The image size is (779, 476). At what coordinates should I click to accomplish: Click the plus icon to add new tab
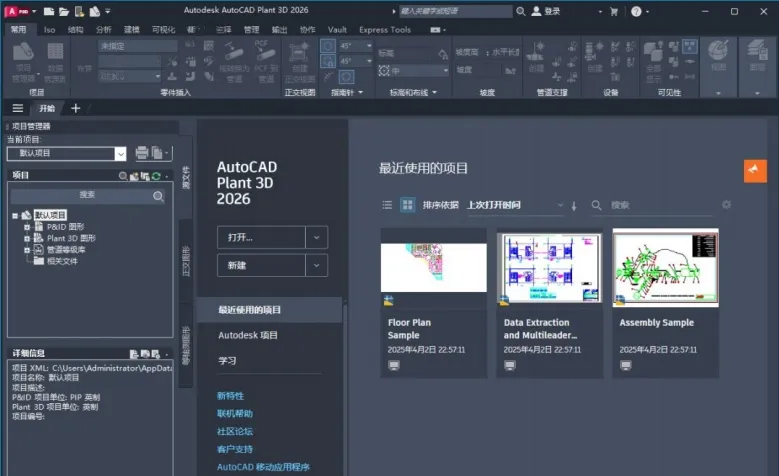point(76,108)
